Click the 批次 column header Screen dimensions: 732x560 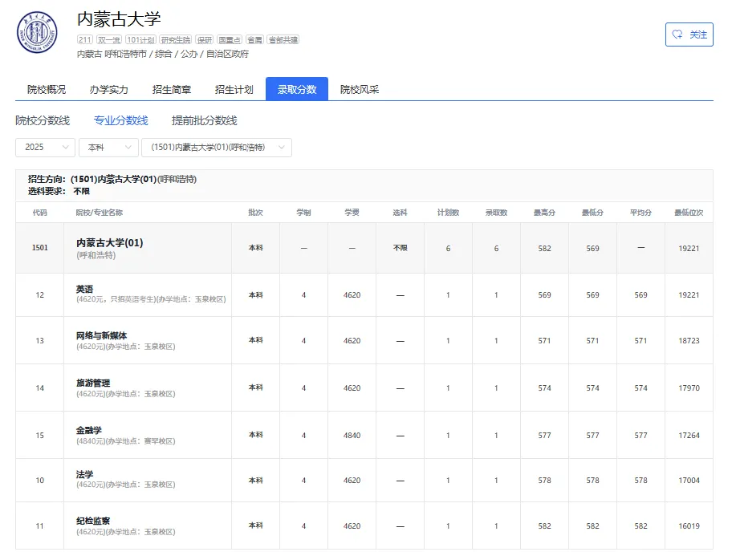coord(255,213)
